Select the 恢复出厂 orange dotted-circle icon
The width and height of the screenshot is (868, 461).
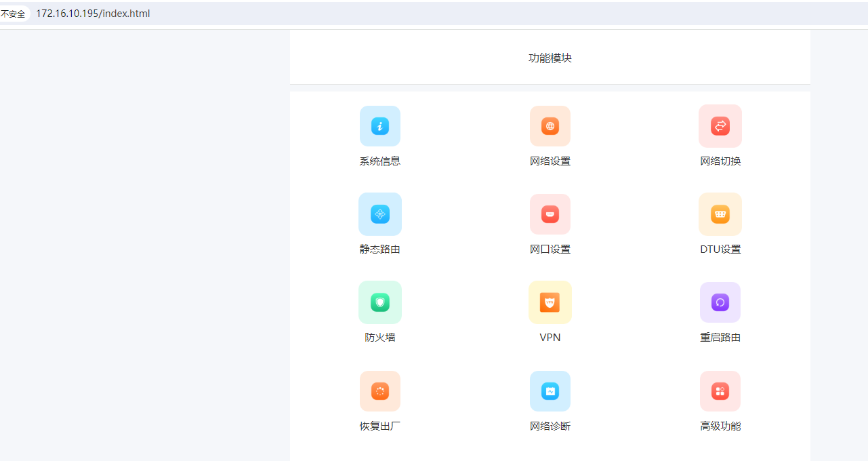(380, 391)
